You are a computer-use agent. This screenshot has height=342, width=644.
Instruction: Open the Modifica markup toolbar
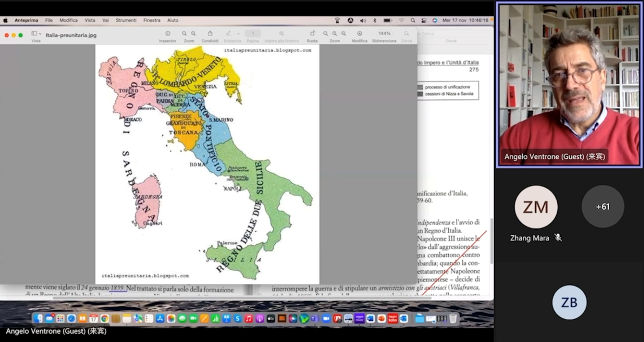pos(360,34)
